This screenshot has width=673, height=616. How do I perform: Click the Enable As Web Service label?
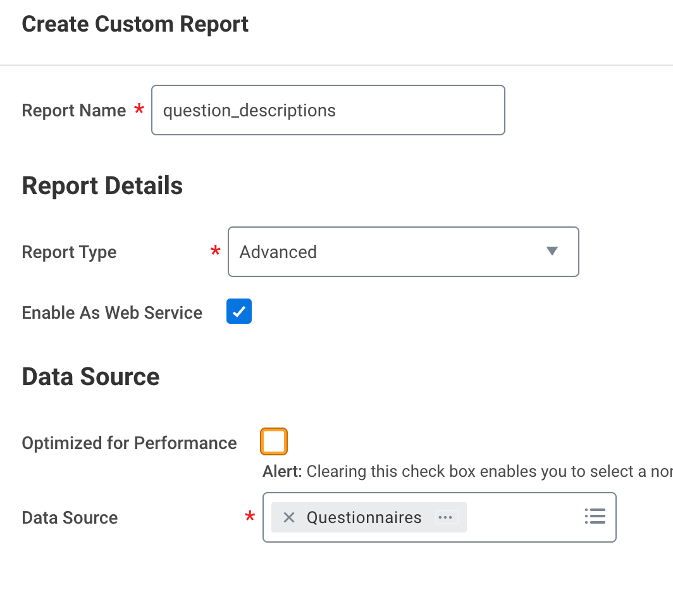coord(112,313)
